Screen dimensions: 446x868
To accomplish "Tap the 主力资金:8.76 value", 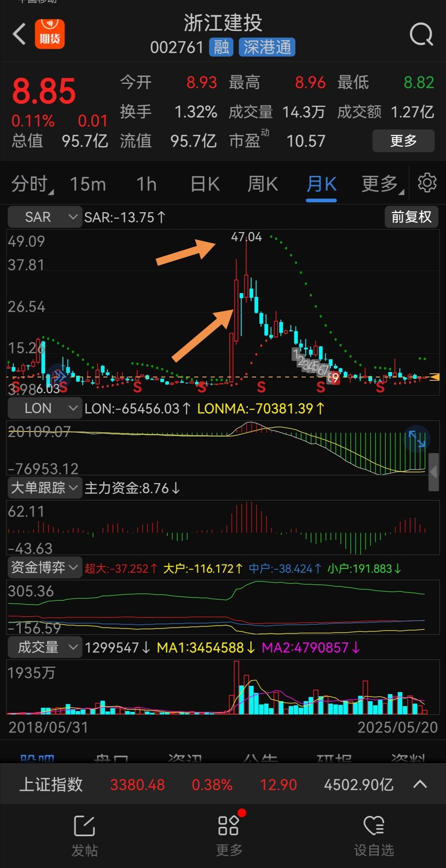I will [132, 488].
